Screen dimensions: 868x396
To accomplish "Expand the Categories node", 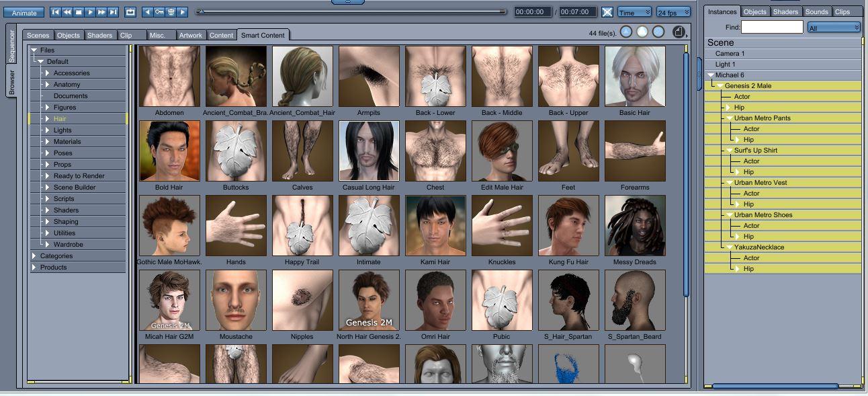I will tap(34, 256).
